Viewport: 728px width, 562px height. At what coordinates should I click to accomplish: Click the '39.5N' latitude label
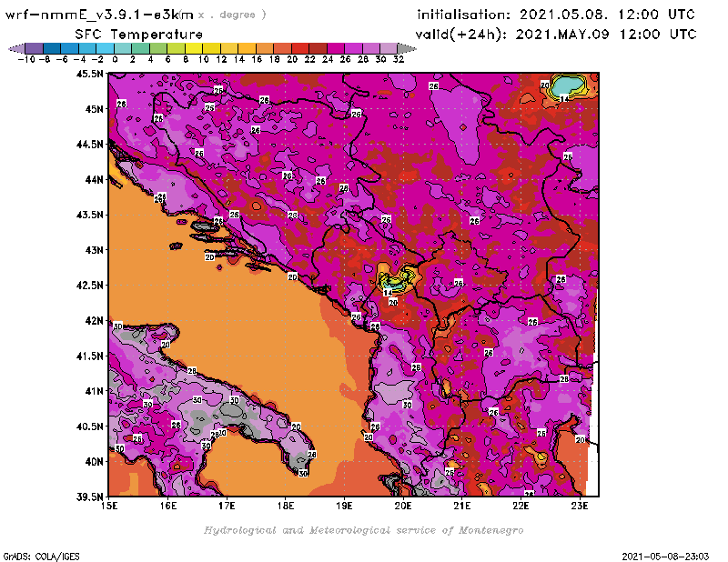coord(90,497)
